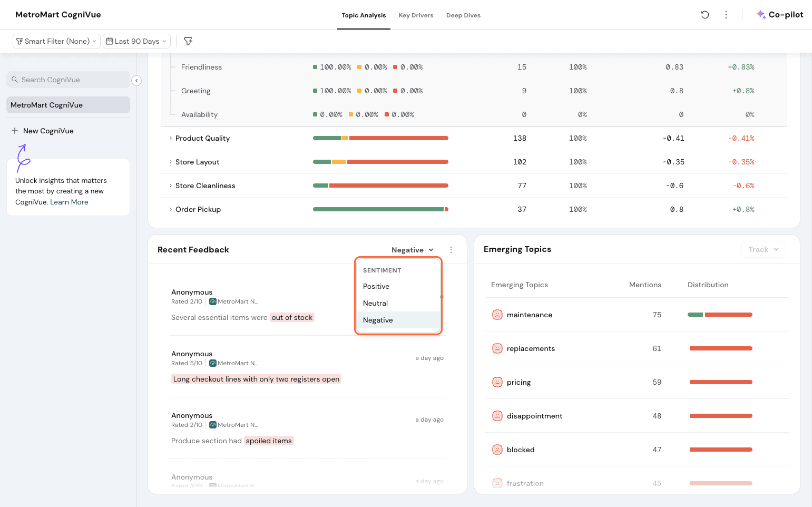
Task: Click the Order Pickup sentiment distribution bar
Action: click(380, 209)
